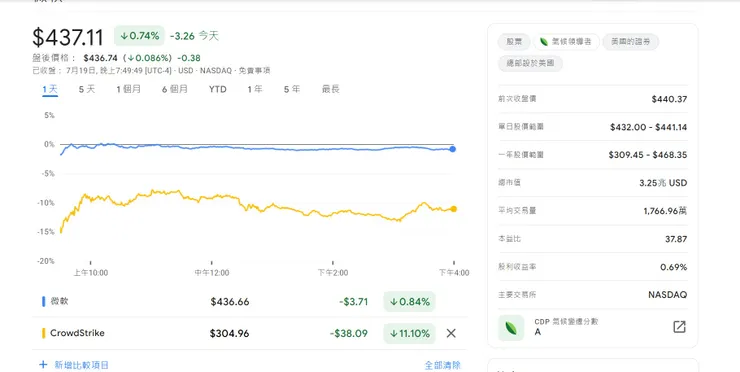Click the 1,766.96萬 average volume value

point(665,211)
